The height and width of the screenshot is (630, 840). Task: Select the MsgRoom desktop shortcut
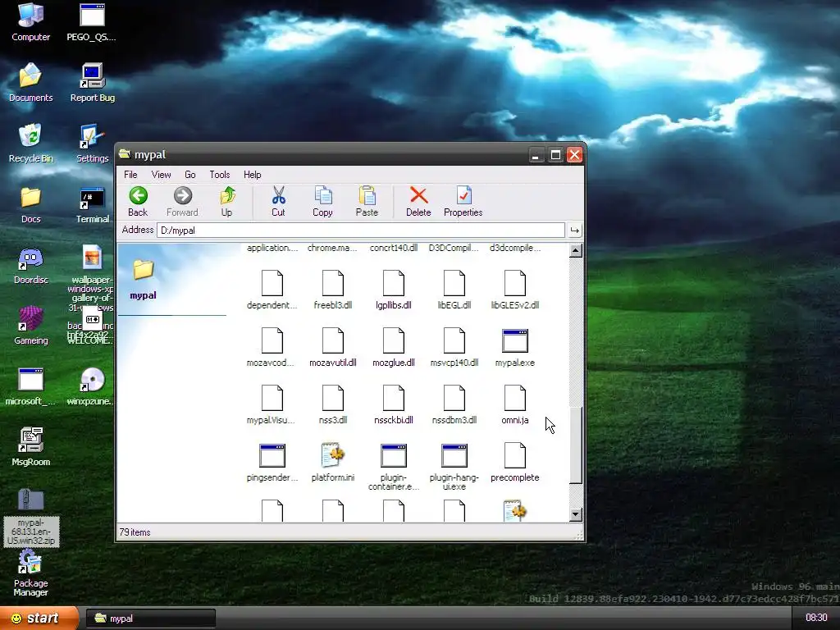pos(30,447)
